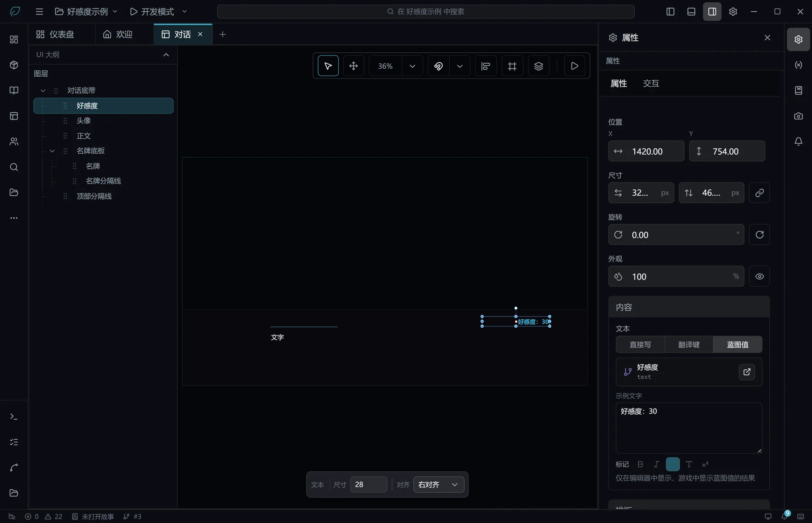The image size is (812, 523).
Task: Collapse the 对话底带 tree node
Action: 43,91
